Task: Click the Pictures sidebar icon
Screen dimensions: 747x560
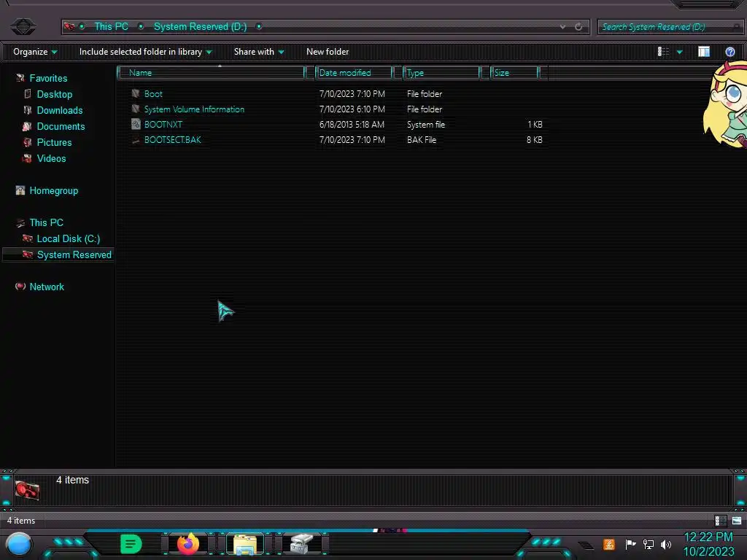Action: pos(28,142)
